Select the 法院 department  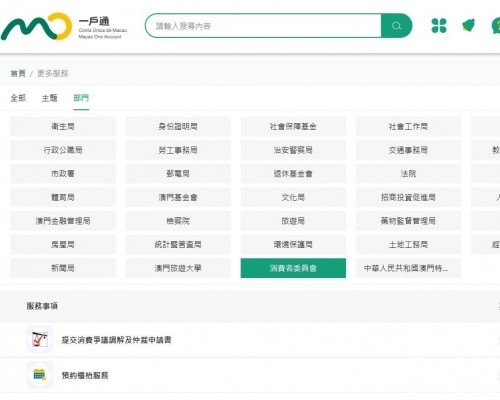tap(408, 174)
